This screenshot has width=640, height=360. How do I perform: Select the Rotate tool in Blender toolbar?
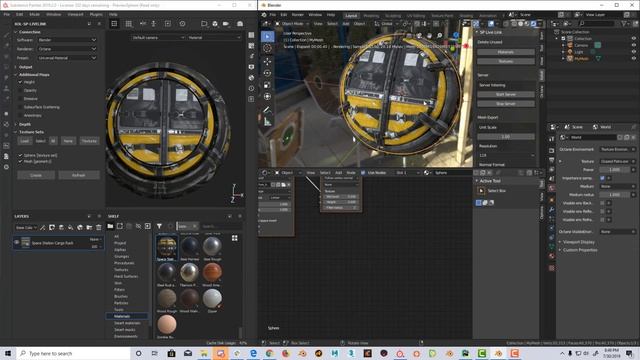(267, 73)
